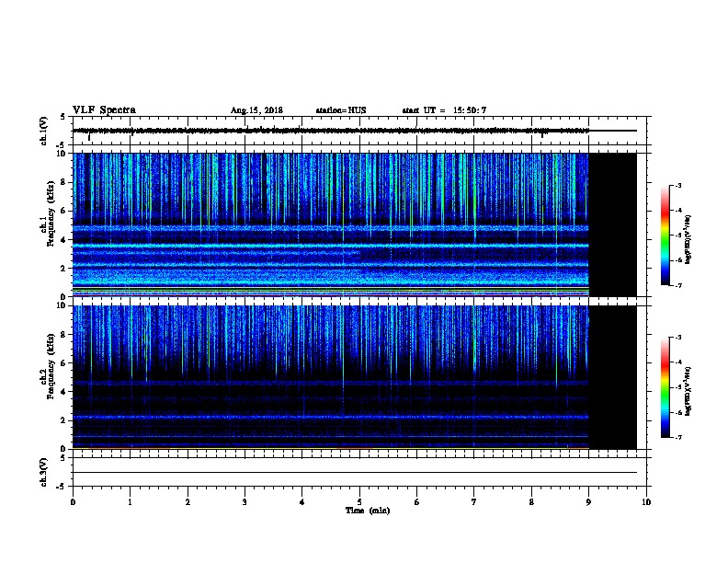Viewport: 728px width, 563px height.
Task: Click the "station=HUS" header text
Action: [341, 110]
